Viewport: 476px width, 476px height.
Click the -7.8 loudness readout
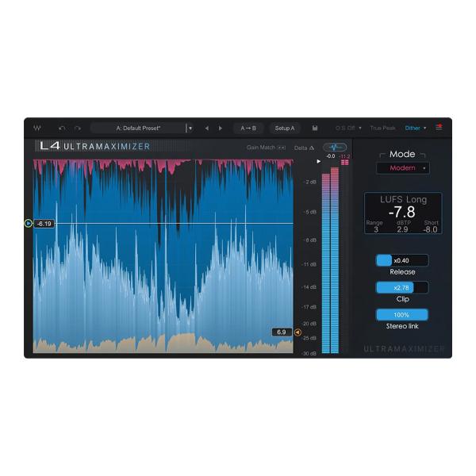(x=401, y=212)
